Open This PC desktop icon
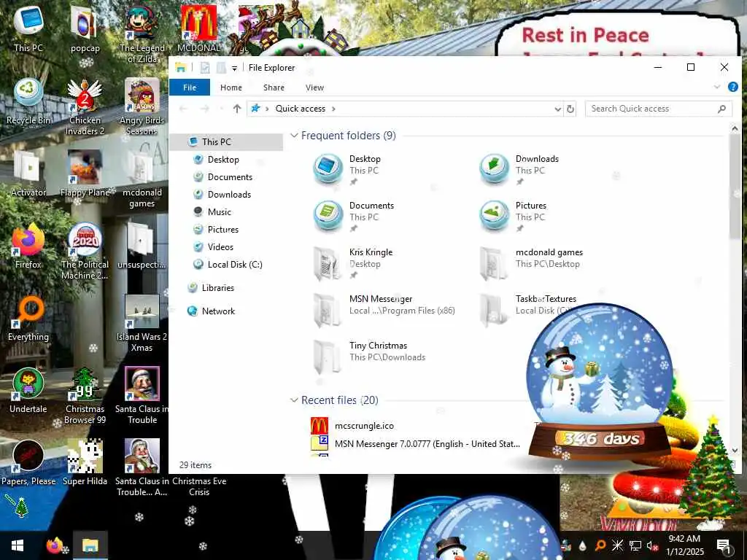Image resolution: width=747 pixels, height=560 pixels. pos(28,28)
